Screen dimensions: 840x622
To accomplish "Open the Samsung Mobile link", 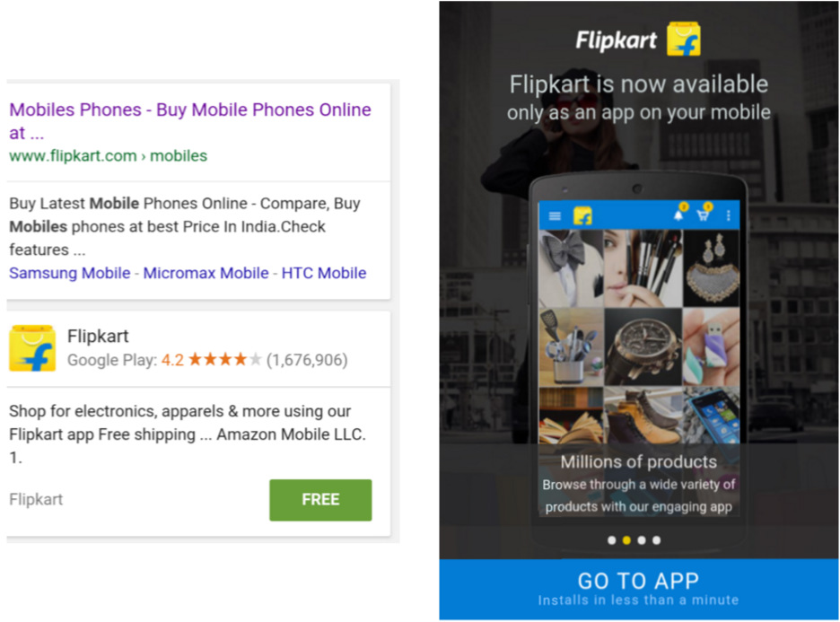I will [70, 273].
